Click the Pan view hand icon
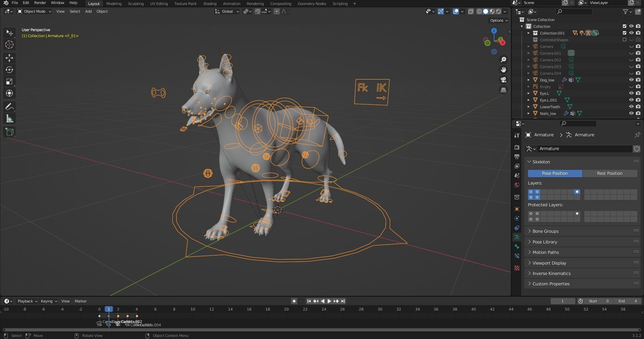Screen dimensions: 644x339 coord(503,70)
